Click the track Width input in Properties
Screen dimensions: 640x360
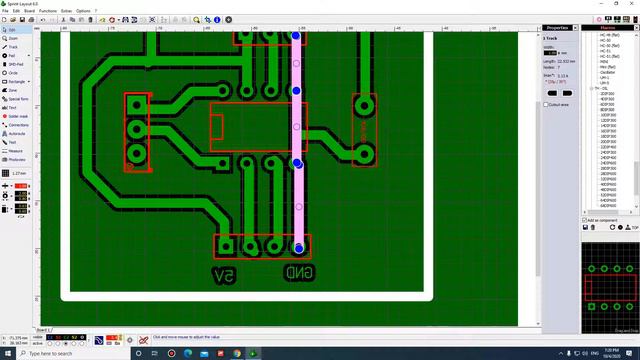point(550,53)
